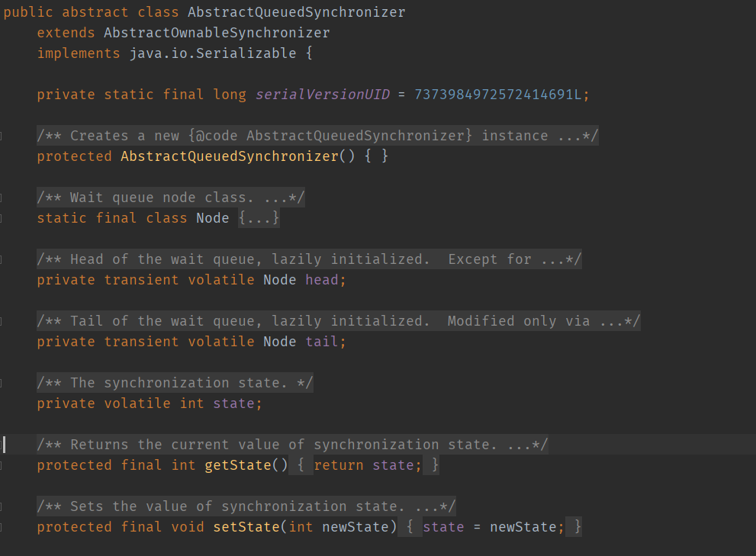This screenshot has width=756, height=556.
Task: Click the 'extends' keyword
Action: tap(66, 33)
